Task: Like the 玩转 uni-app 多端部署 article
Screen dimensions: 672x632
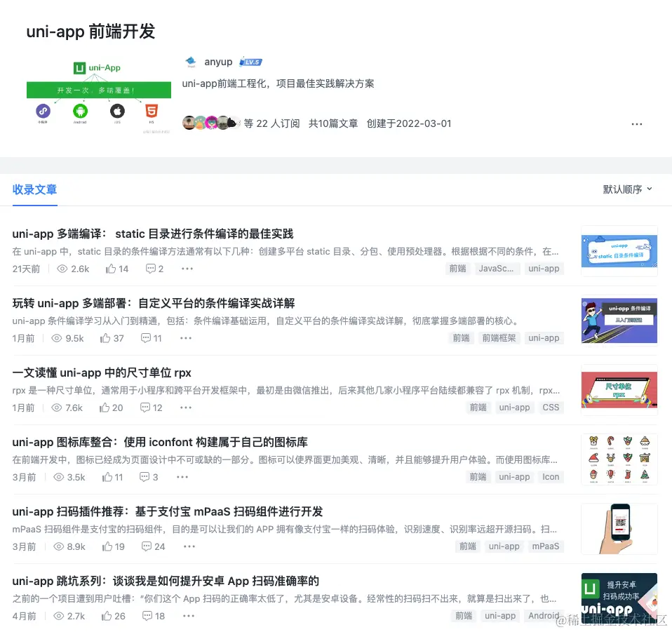Action: tap(105, 338)
